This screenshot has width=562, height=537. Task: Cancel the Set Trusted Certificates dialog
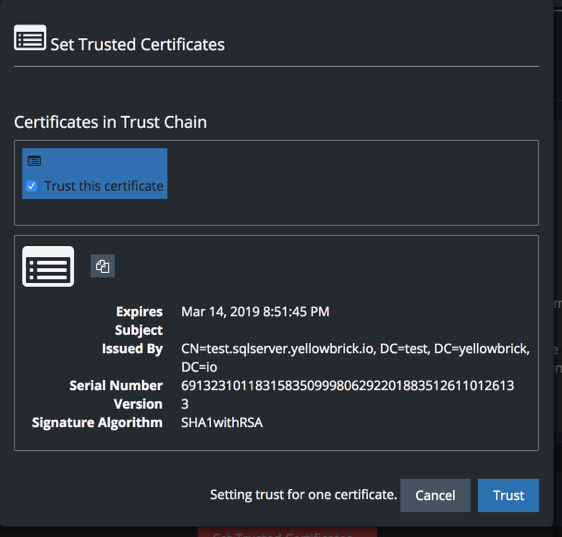tap(435, 495)
